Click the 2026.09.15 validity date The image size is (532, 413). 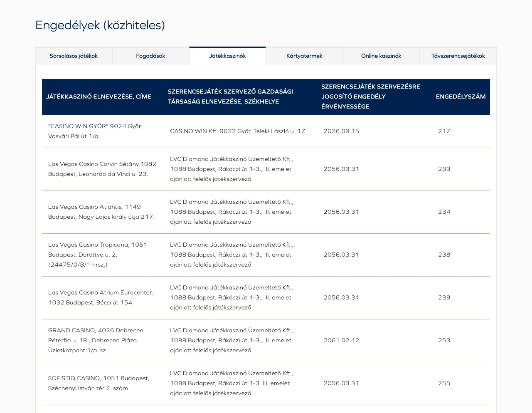pos(341,131)
